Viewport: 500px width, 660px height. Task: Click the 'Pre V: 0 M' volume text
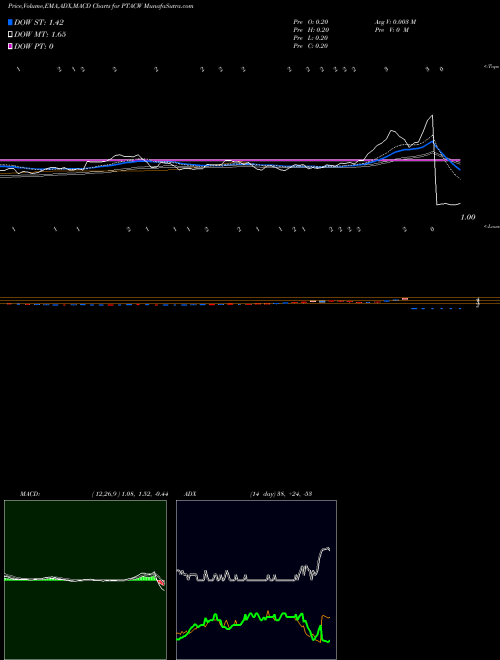point(392,30)
